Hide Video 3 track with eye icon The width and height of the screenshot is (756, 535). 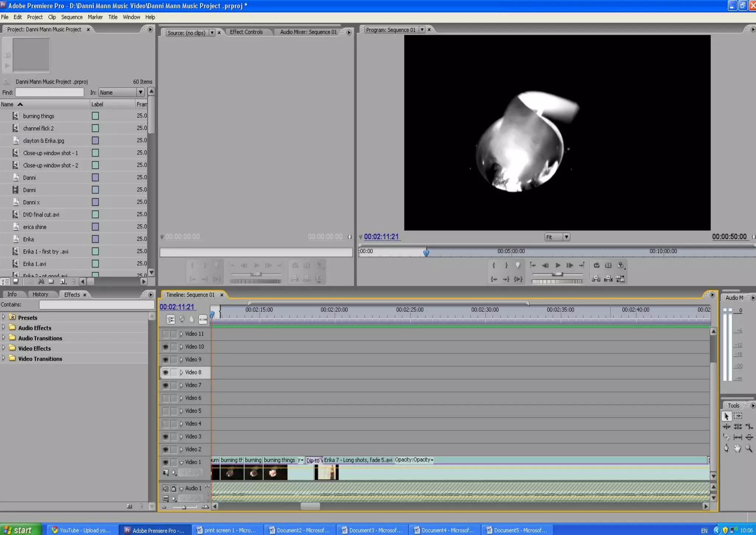pyautogui.click(x=165, y=437)
